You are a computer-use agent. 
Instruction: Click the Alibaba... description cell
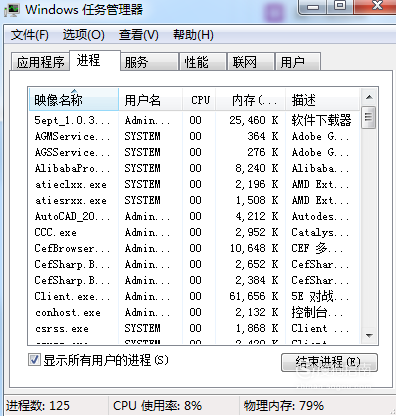[320, 168]
